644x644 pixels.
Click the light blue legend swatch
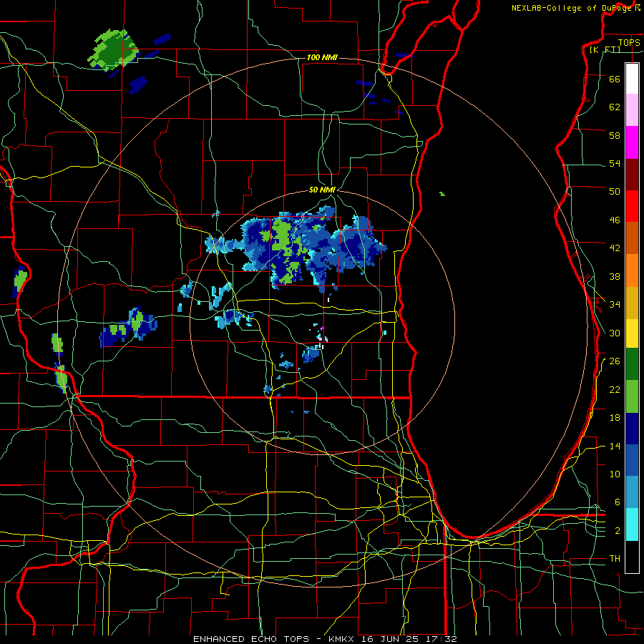point(632,492)
